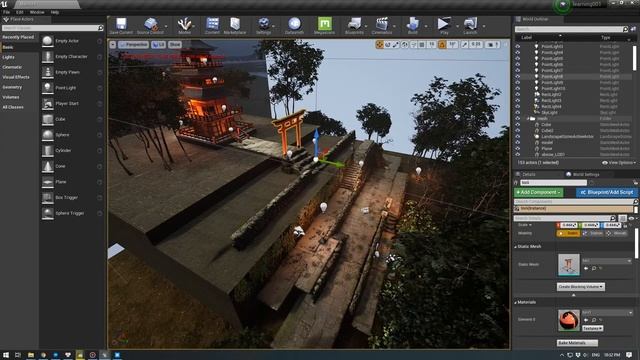Toggle visibility of SkyLight in outliner
640x360 pixels.
tap(518, 112)
